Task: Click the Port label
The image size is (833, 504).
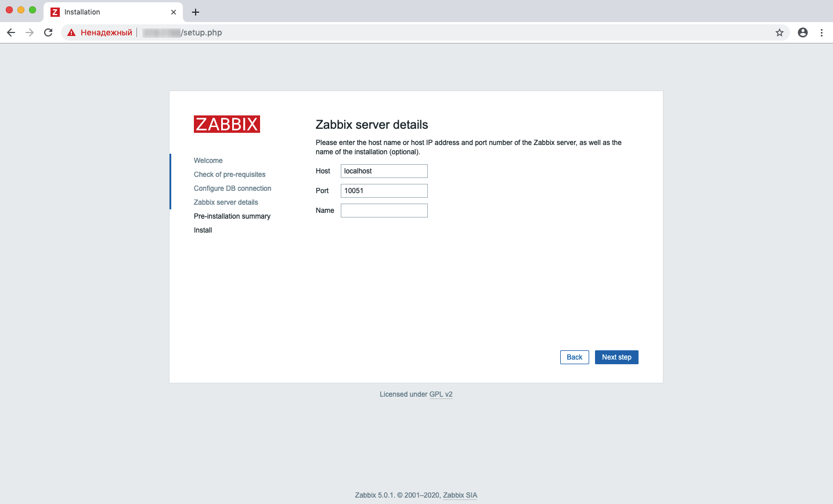Action: pyautogui.click(x=322, y=191)
